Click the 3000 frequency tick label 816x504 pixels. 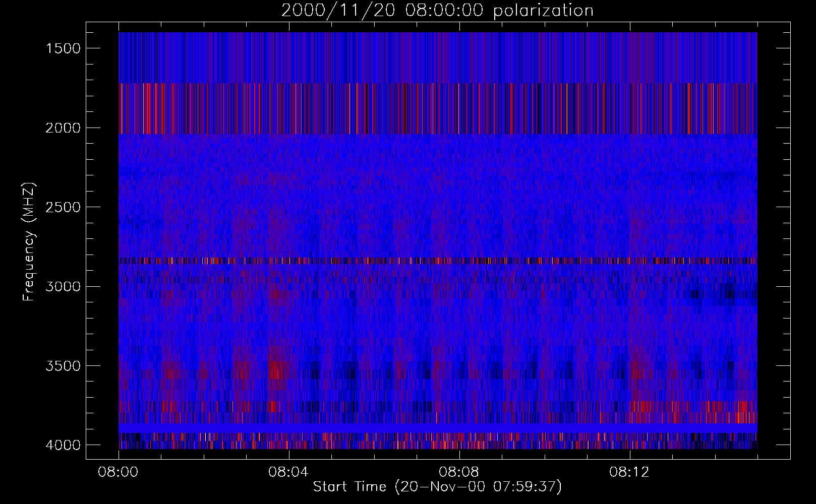coord(63,287)
